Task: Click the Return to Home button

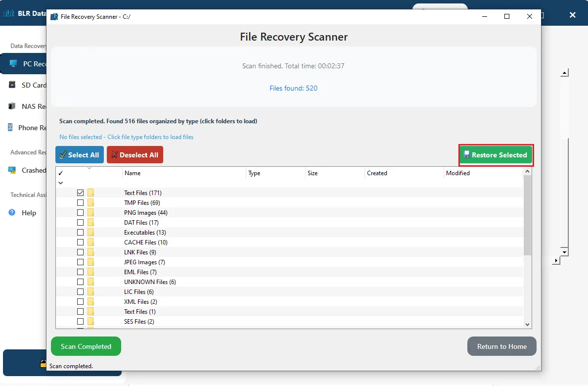Action: 501,346
